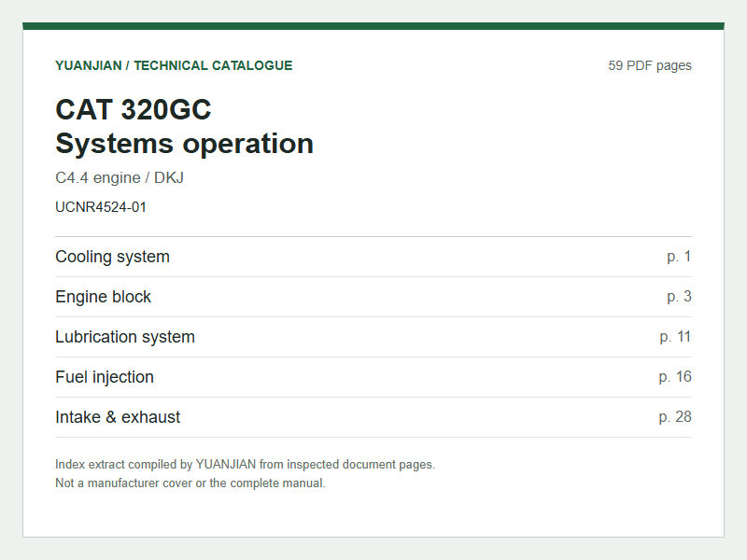747x560 pixels.
Task: Click page number p. 3
Action: (679, 297)
